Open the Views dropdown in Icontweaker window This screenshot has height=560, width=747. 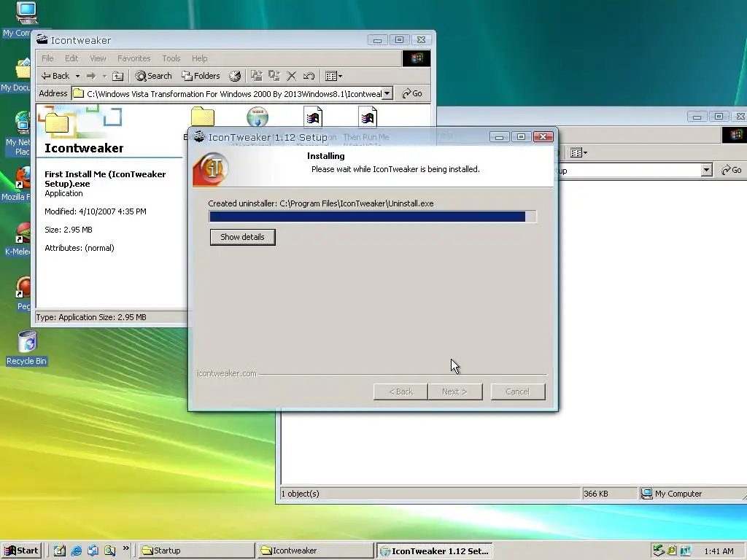point(333,76)
